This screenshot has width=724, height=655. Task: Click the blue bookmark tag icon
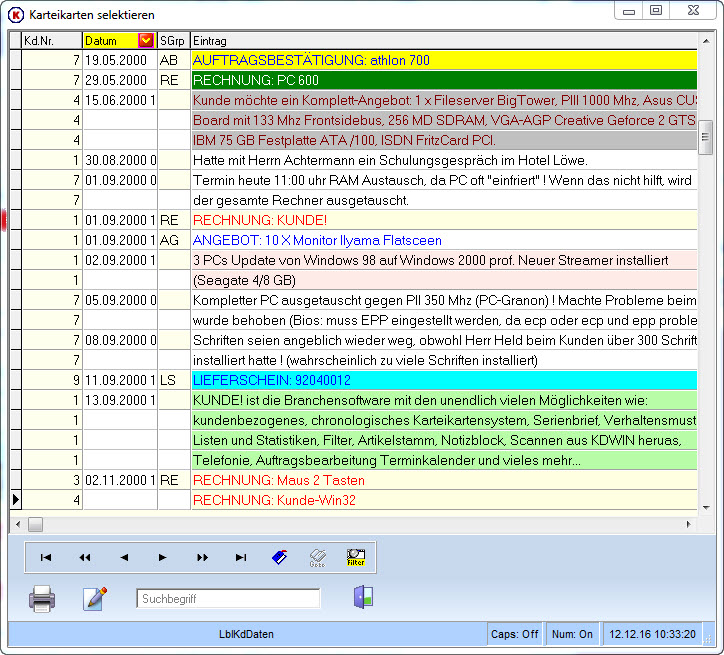pyautogui.click(x=280, y=557)
